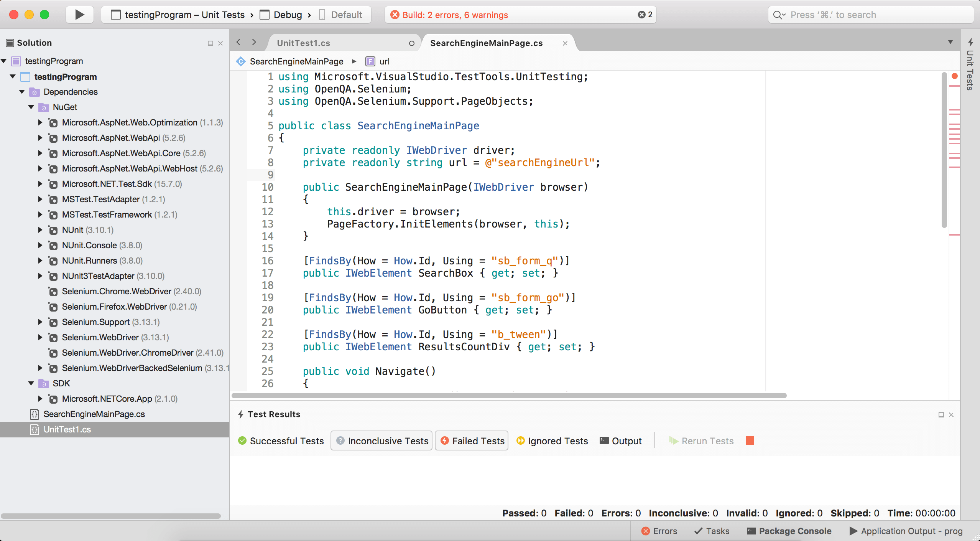Screen dimensions: 980x541
Task: Click the editor's horizontal scrollbar
Action: click(509, 396)
